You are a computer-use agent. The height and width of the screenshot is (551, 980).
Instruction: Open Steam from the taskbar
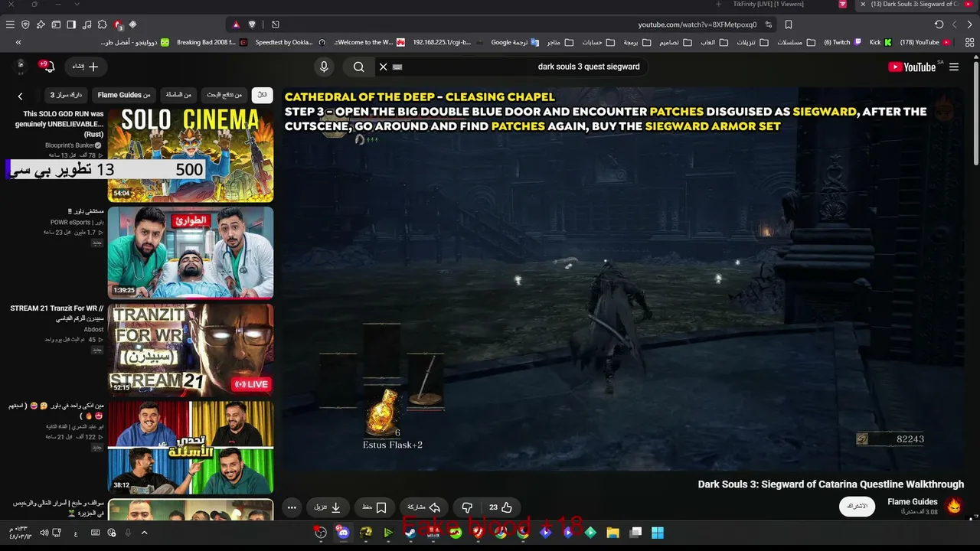410,533
